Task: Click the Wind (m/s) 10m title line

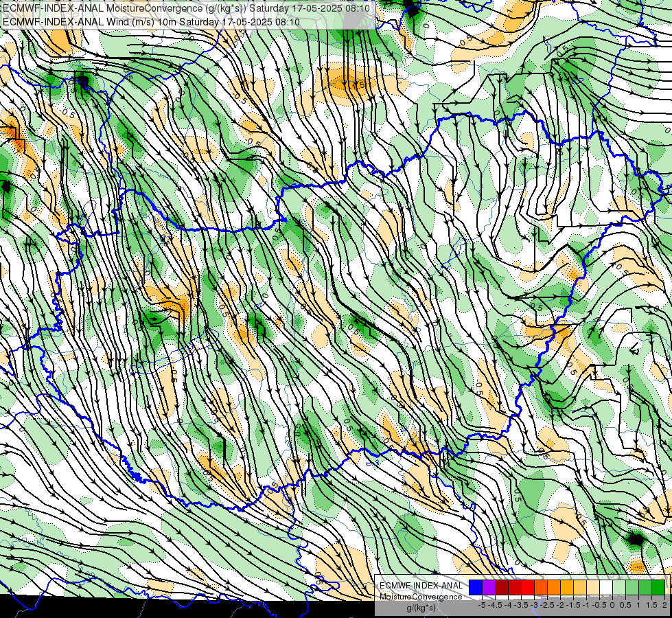Action: tap(151, 21)
